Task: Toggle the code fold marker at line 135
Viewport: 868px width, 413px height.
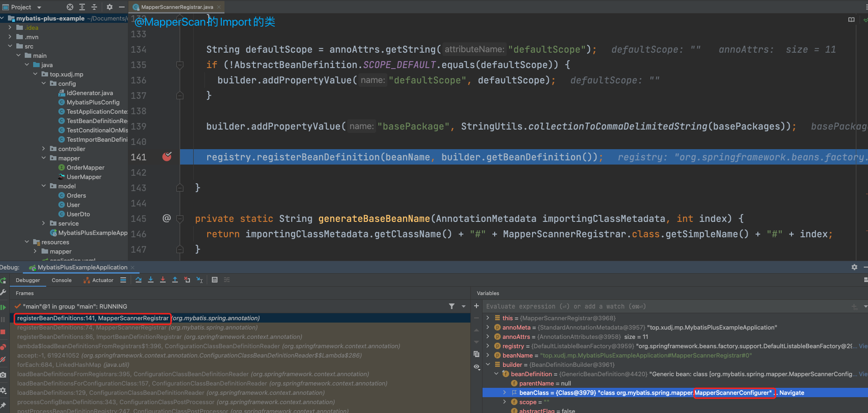Action: 180,65
